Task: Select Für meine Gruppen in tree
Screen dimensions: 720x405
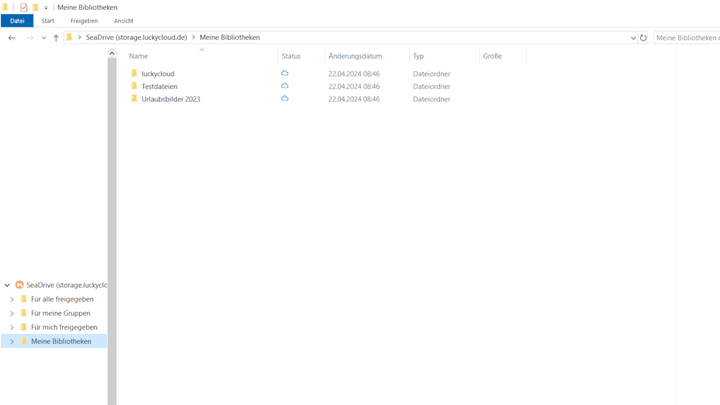Action: pos(61,313)
